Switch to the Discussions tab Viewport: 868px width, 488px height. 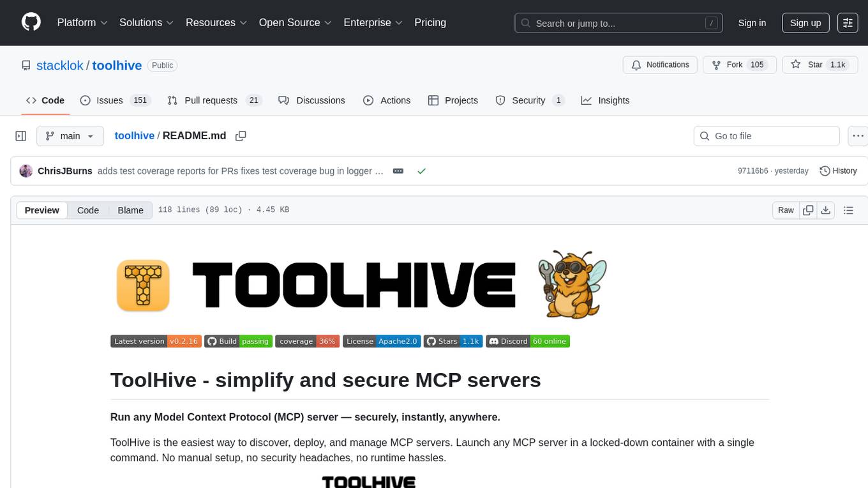coord(312,100)
